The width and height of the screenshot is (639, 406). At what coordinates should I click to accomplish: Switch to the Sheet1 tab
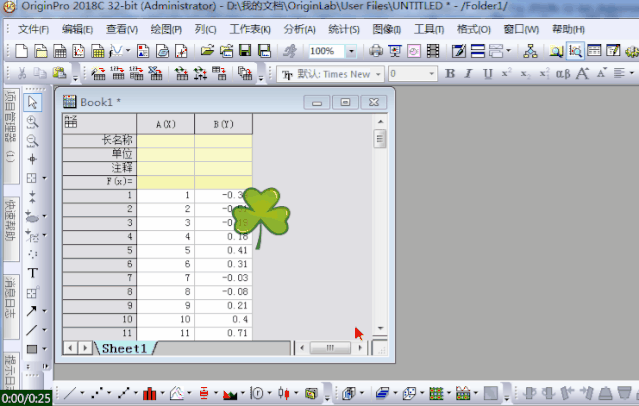tap(124, 349)
